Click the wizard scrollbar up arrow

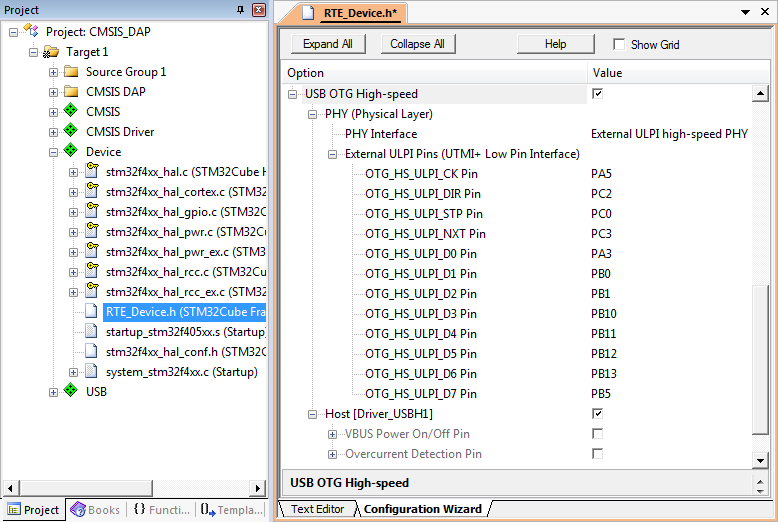(x=760, y=94)
